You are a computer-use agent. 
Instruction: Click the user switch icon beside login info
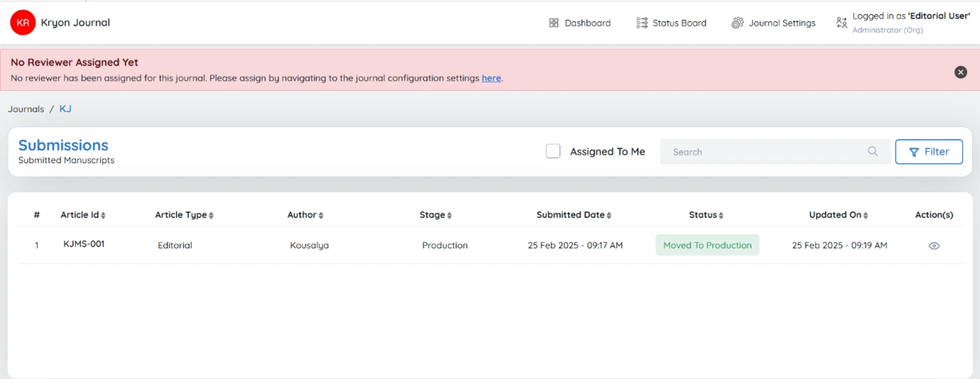point(841,23)
